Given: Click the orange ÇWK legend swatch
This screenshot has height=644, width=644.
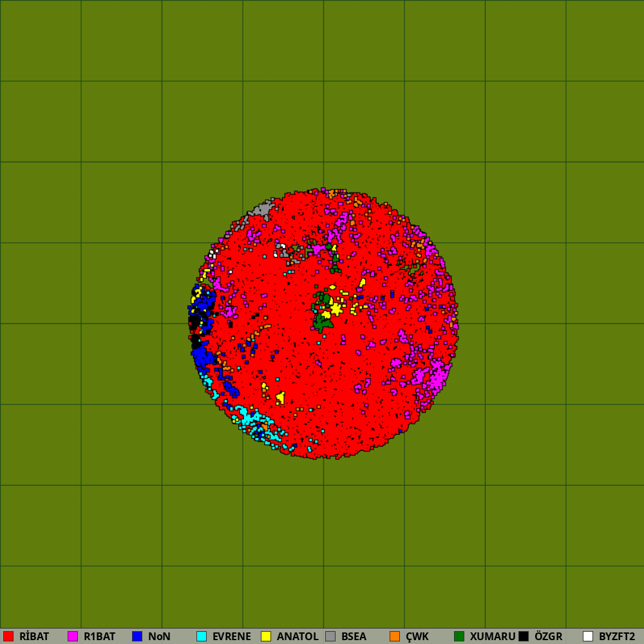Looking at the screenshot, I should point(395,636).
